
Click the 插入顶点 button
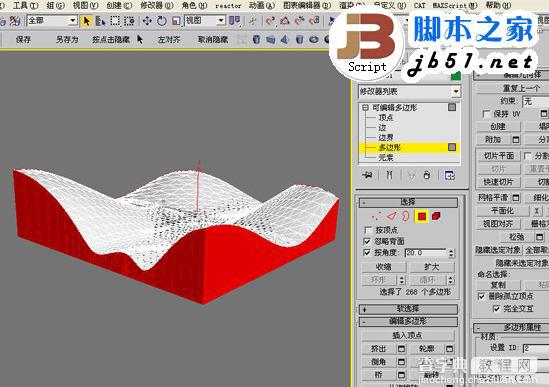[x=408, y=336]
